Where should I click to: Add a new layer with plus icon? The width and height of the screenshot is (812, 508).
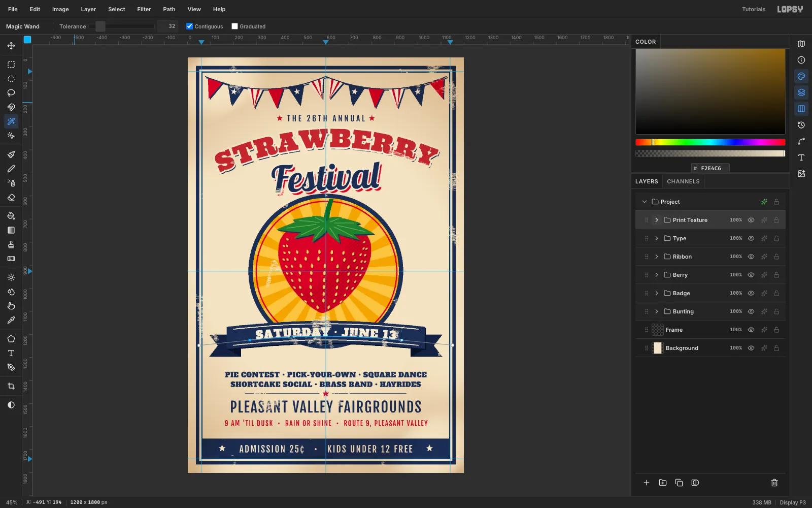coord(647,483)
